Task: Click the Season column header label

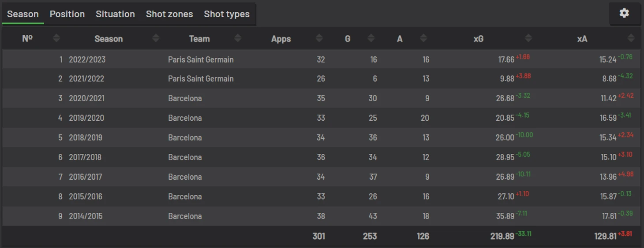Action: point(109,39)
